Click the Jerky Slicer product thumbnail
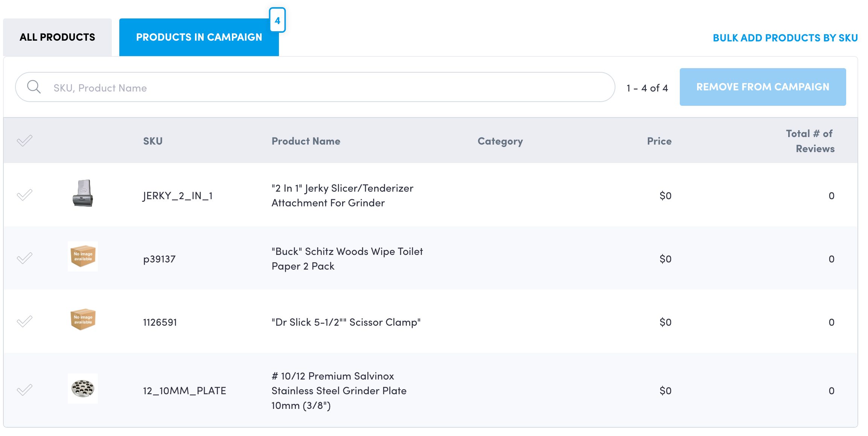This screenshot has height=436, width=868. 83,194
